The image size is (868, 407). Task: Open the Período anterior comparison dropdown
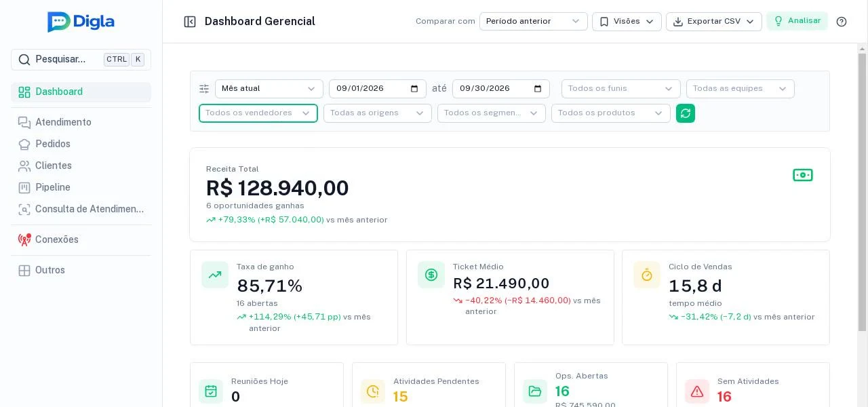(x=534, y=22)
